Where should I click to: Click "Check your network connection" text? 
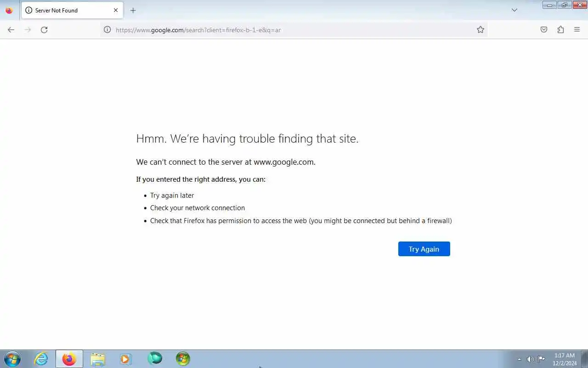point(198,208)
